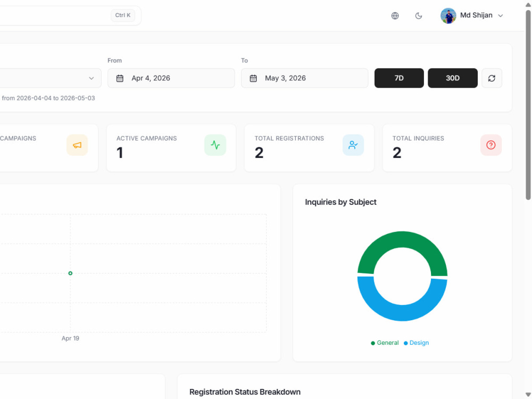The image size is (532, 399).
Task: Click the calendar icon in From field
Action: (x=120, y=78)
